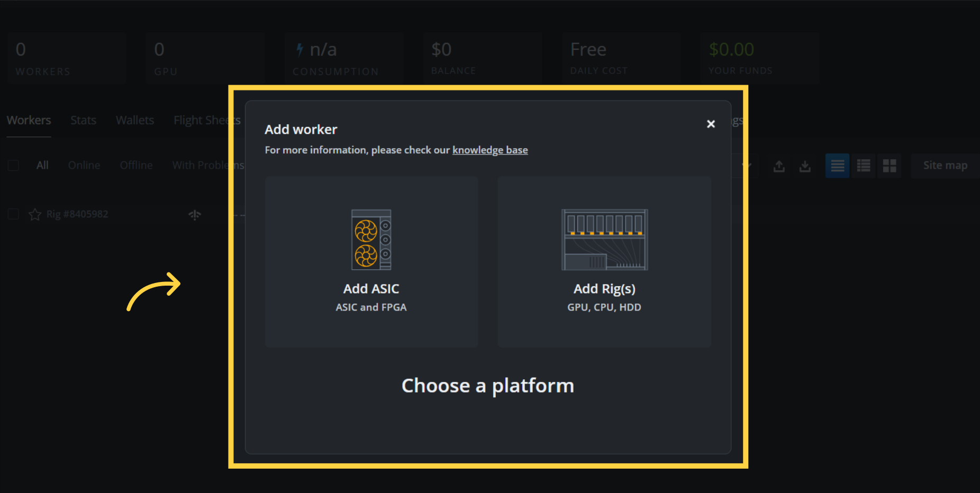Image resolution: width=980 pixels, height=493 pixels.
Task: Close the Add worker dialog
Action: tap(711, 124)
